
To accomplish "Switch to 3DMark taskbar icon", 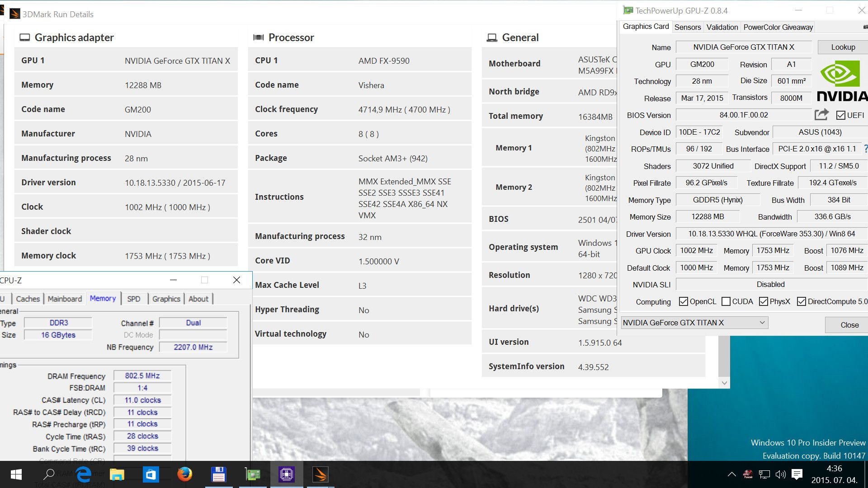I will [320, 474].
